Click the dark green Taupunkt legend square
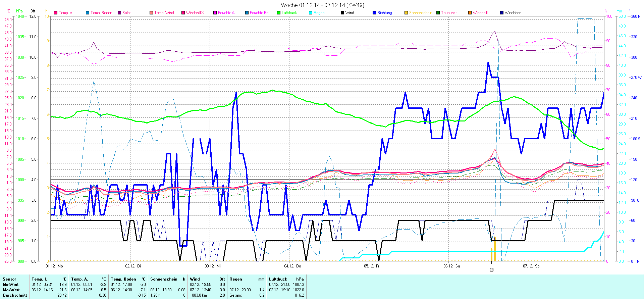The width and height of the screenshot is (644, 299). click(438, 13)
